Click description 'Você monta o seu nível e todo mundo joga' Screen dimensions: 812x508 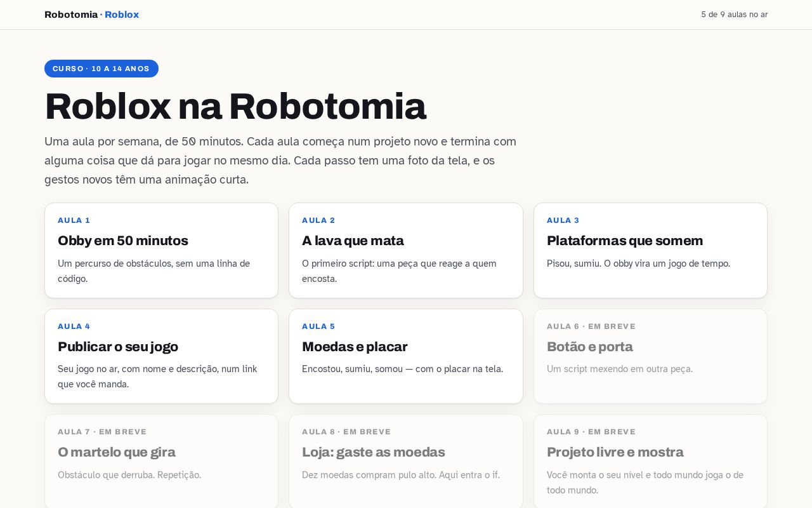pyautogui.click(x=645, y=483)
